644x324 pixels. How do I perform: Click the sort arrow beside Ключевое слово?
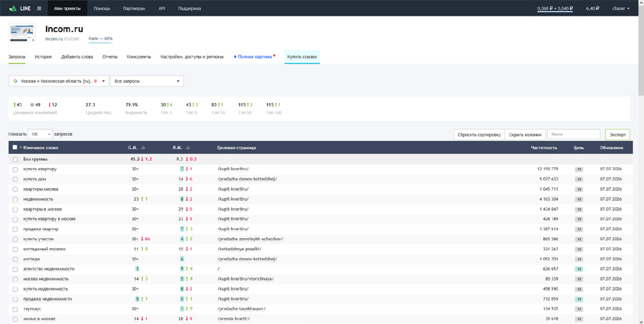pyautogui.click(x=21, y=147)
